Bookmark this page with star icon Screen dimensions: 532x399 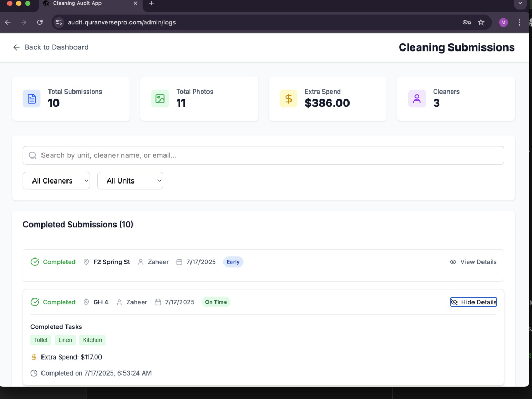click(x=481, y=22)
